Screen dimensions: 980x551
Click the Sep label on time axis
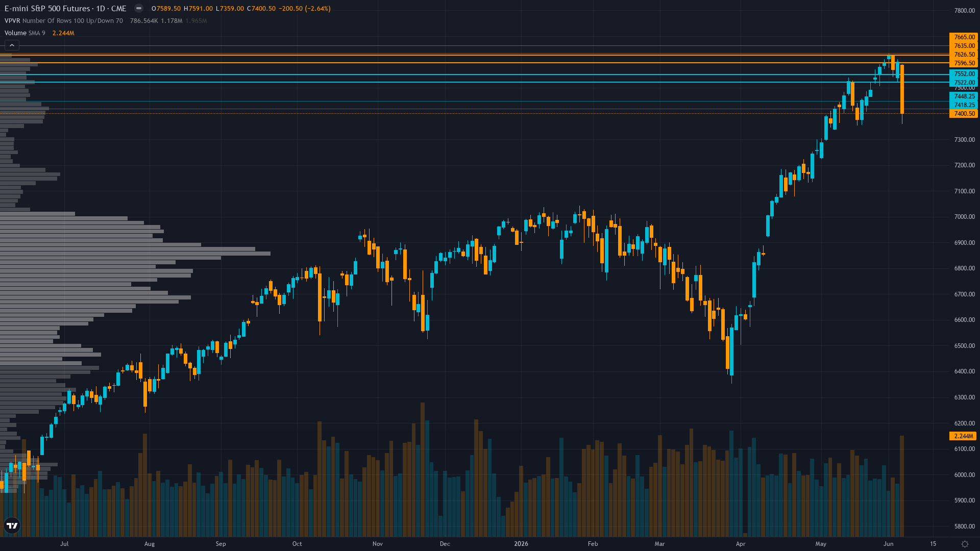coord(220,544)
